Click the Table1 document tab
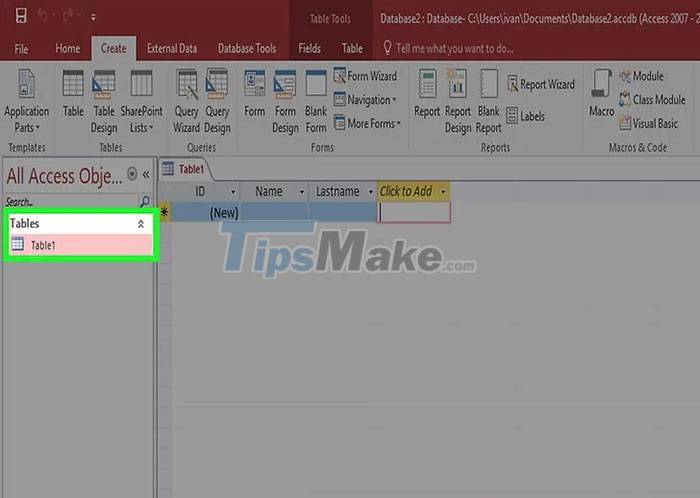The image size is (700, 498). click(x=184, y=169)
